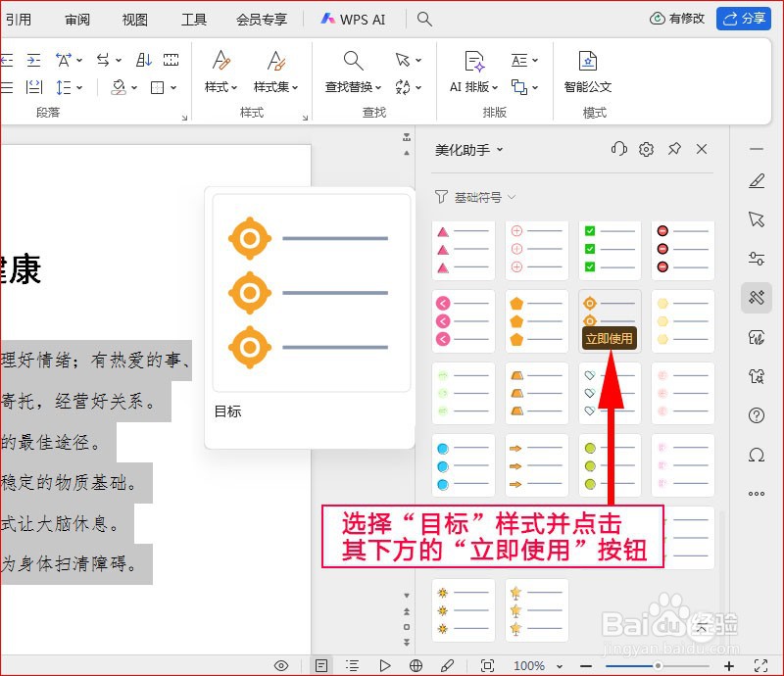Screen dimensions: 784x676
Task: Click the Omega symbol icon in right sidebar
Action: (756, 455)
